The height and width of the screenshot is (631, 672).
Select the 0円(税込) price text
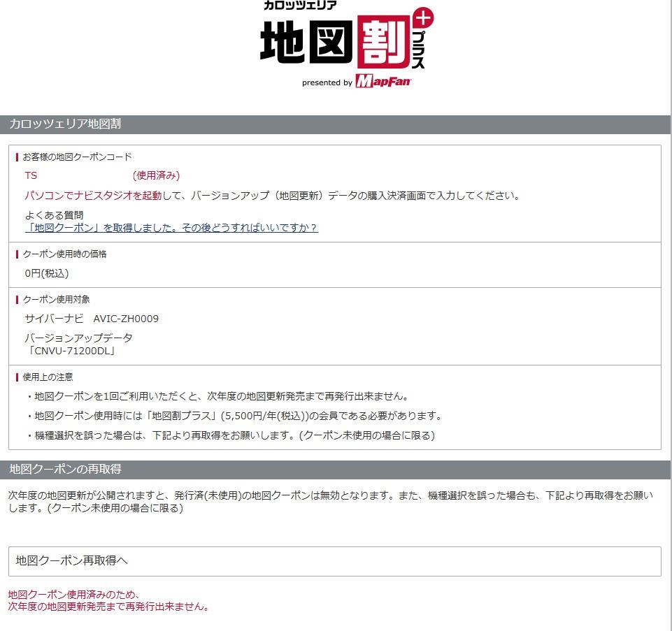(x=47, y=273)
